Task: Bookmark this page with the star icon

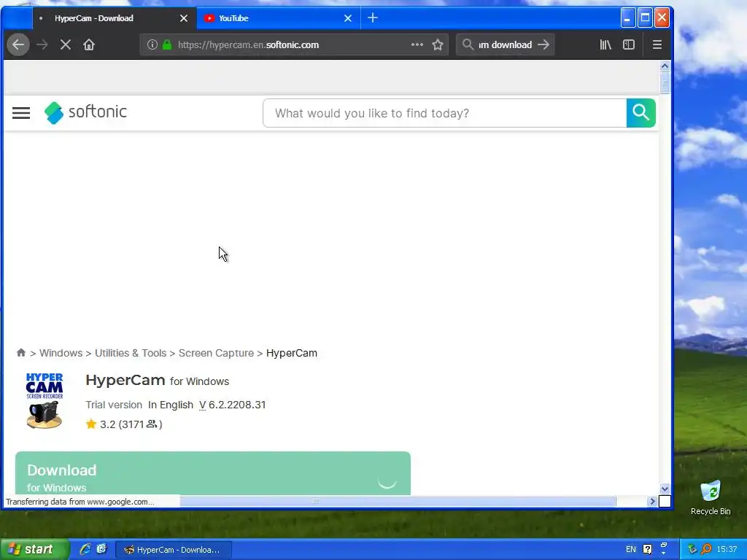Action: [x=438, y=44]
